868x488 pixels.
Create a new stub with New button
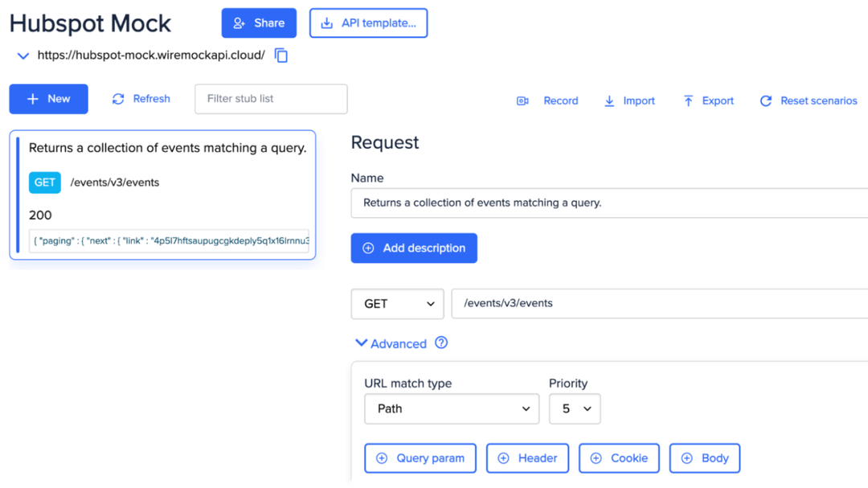(48, 98)
